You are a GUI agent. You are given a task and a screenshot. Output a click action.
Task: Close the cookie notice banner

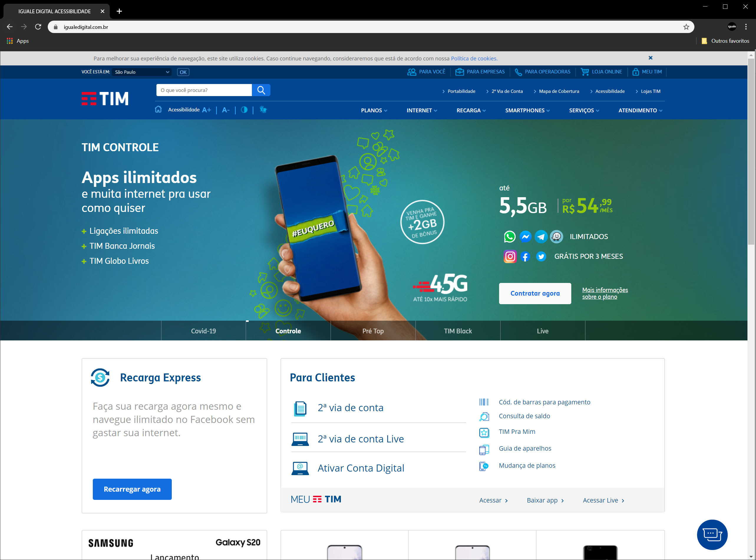pyautogui.click(x=650, y=58)
